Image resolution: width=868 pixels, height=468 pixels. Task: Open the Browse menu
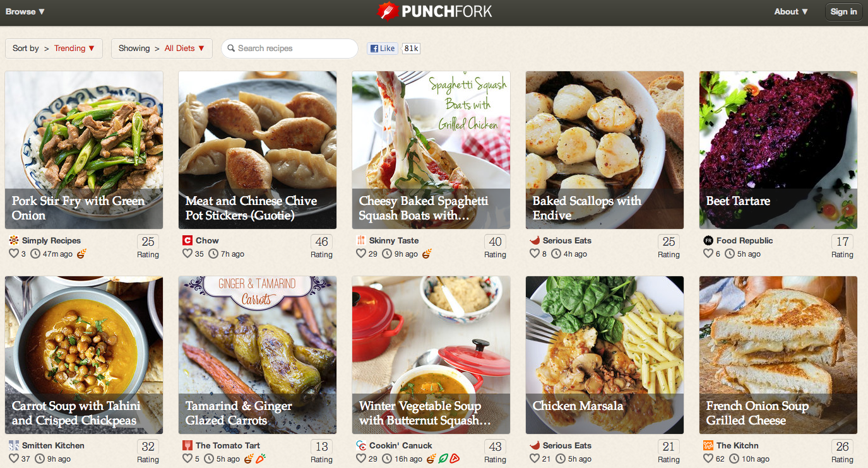click(x=25, y=11)
